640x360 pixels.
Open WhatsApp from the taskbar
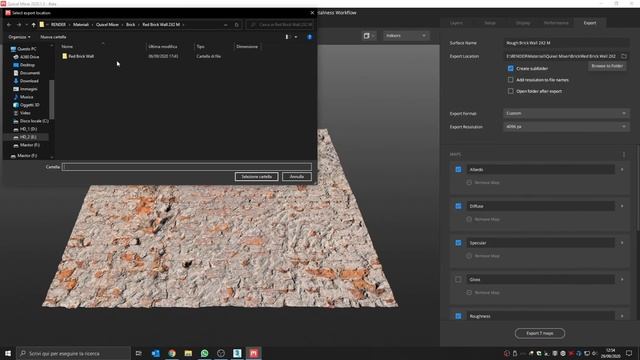204,353
